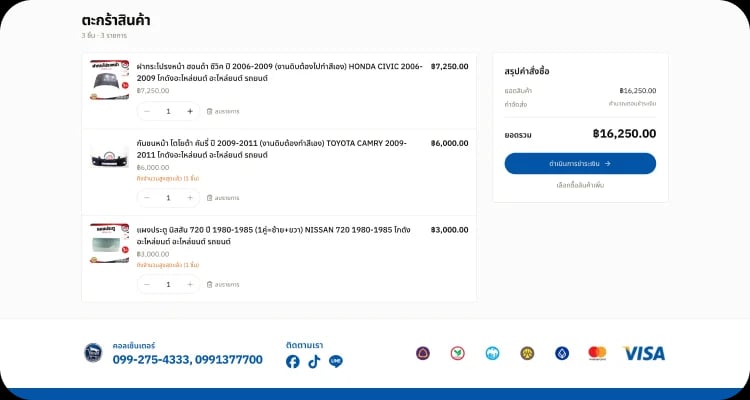
Task: Remove the Nissan 720 door panel item
Action: 223,284
